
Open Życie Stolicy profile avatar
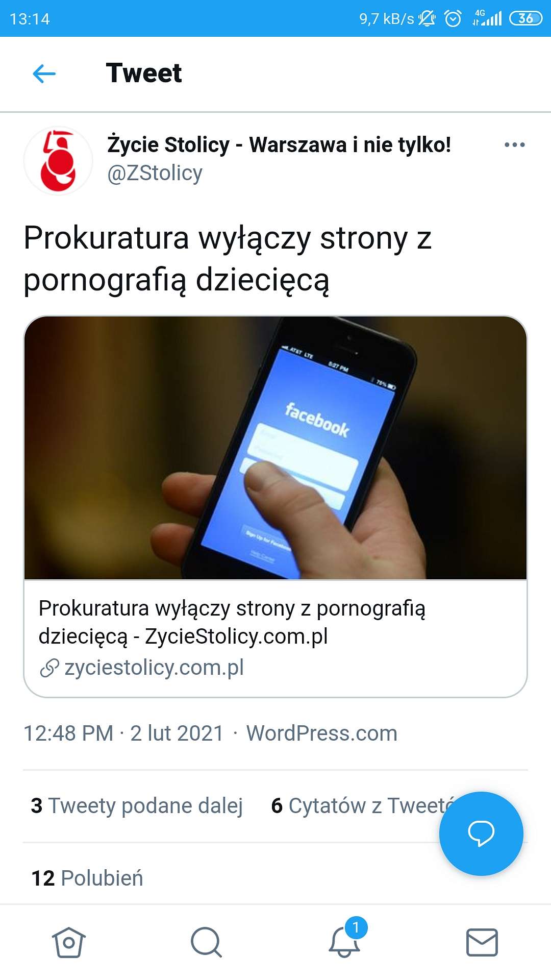tap(58, 161)
